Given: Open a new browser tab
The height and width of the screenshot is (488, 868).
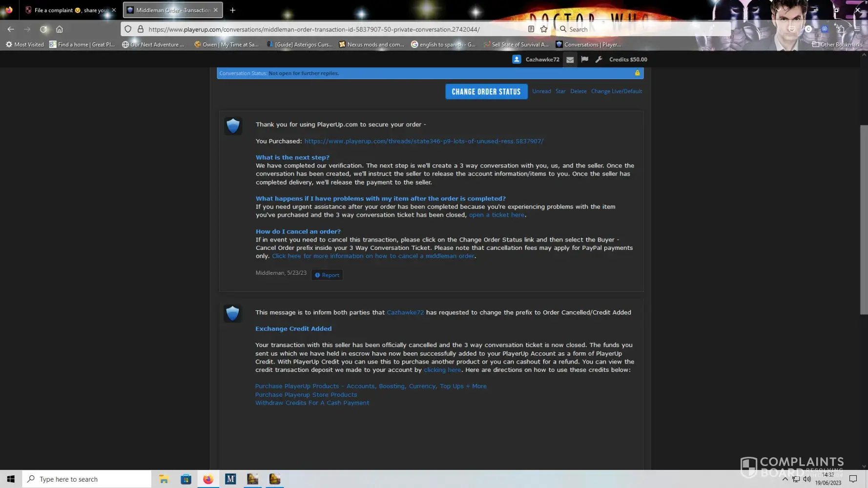Looking at the screenshot, I should 232,10.
